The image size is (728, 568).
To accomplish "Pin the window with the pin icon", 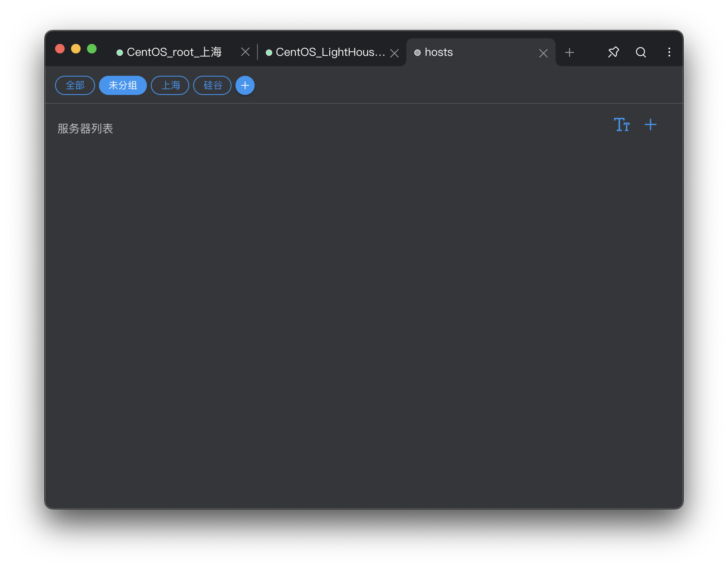I will pyautogui.click(x=613, y=52).
